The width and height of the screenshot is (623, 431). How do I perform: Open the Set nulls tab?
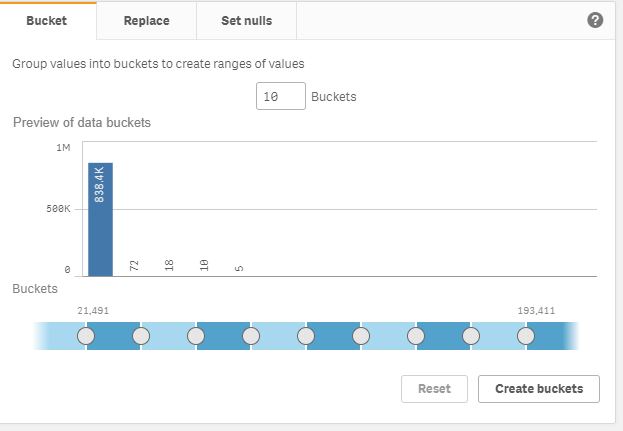point(246,20)
